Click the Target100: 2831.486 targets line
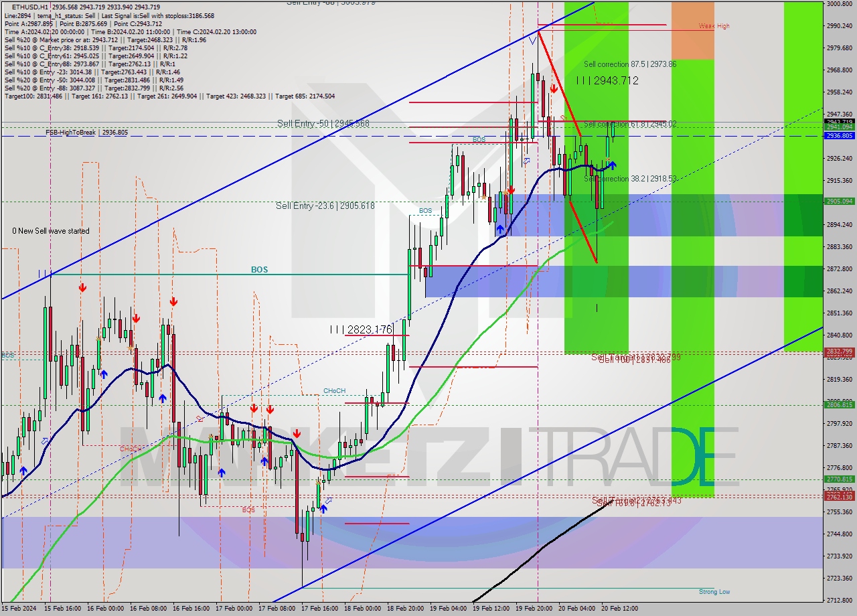Screen dimensions: 857x616 click(x=169, y=96)
